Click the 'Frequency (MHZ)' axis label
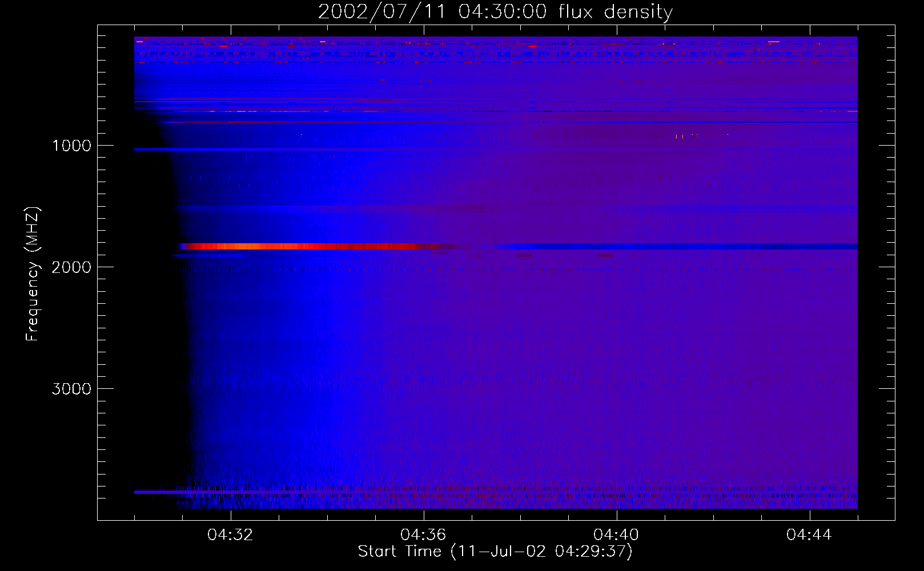 (x=33, y=274)
